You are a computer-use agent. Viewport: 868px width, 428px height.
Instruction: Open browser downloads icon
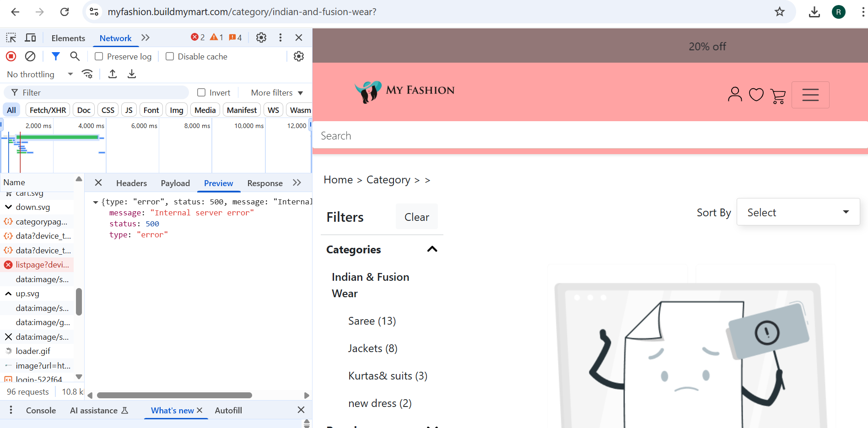pyautogui.click(x=814, y=12)
